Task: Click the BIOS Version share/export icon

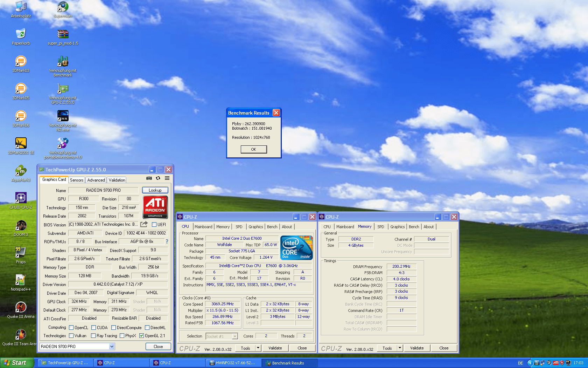Action: pos(144,224)
